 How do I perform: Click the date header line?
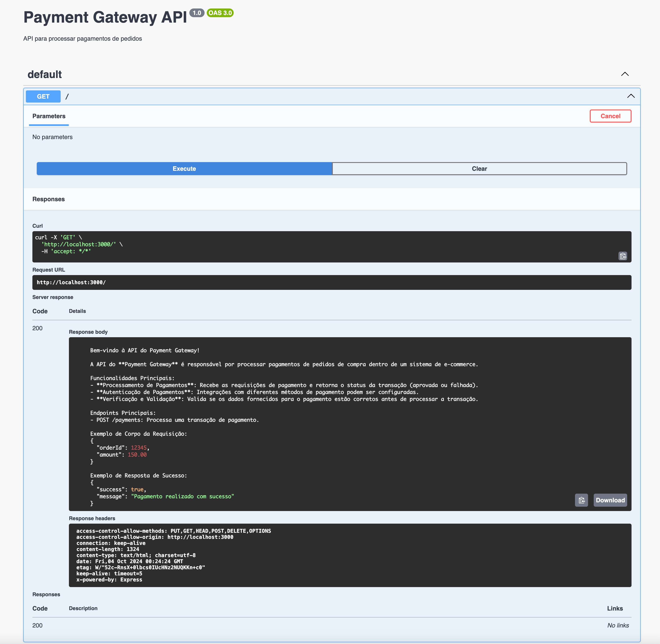point(130,561)
